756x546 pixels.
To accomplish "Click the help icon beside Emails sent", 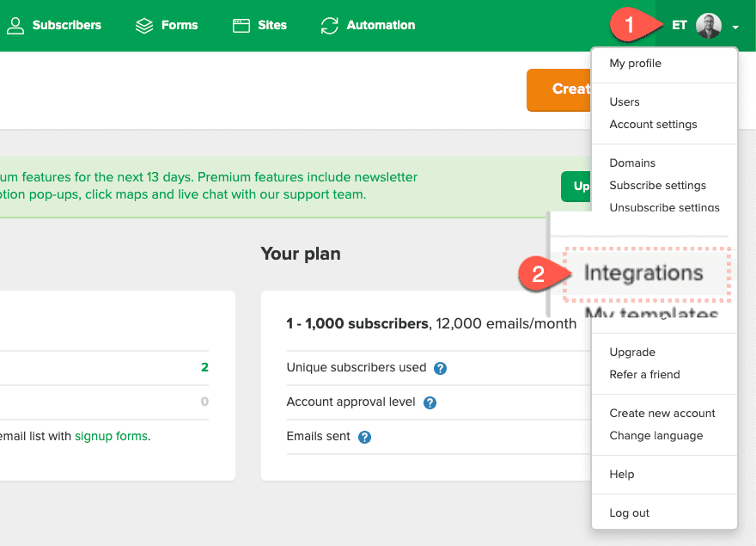I will (x=363, y=437).
